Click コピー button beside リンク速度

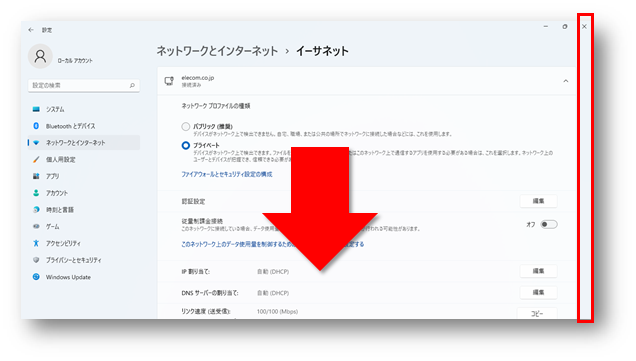click(537, 313)
